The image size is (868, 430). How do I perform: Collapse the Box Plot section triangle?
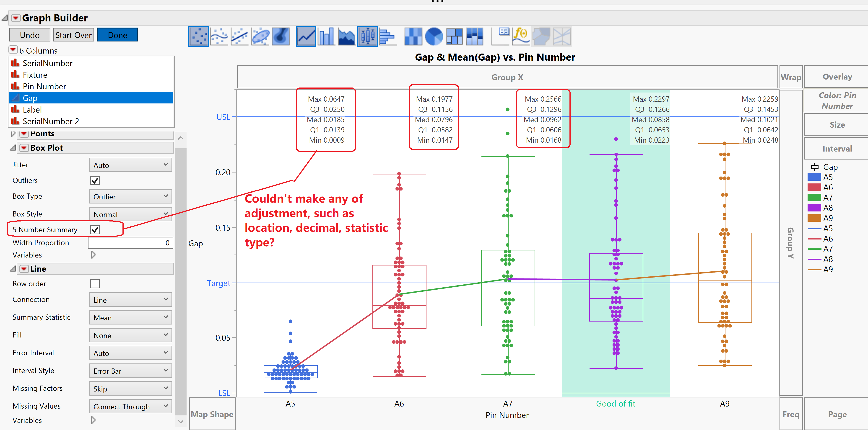coord(13,148)
